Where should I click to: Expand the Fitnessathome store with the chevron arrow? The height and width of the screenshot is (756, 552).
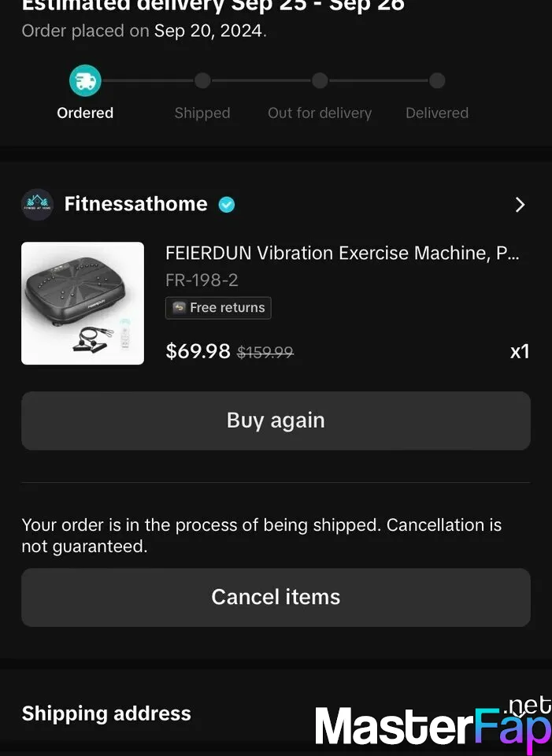point(520,205)
